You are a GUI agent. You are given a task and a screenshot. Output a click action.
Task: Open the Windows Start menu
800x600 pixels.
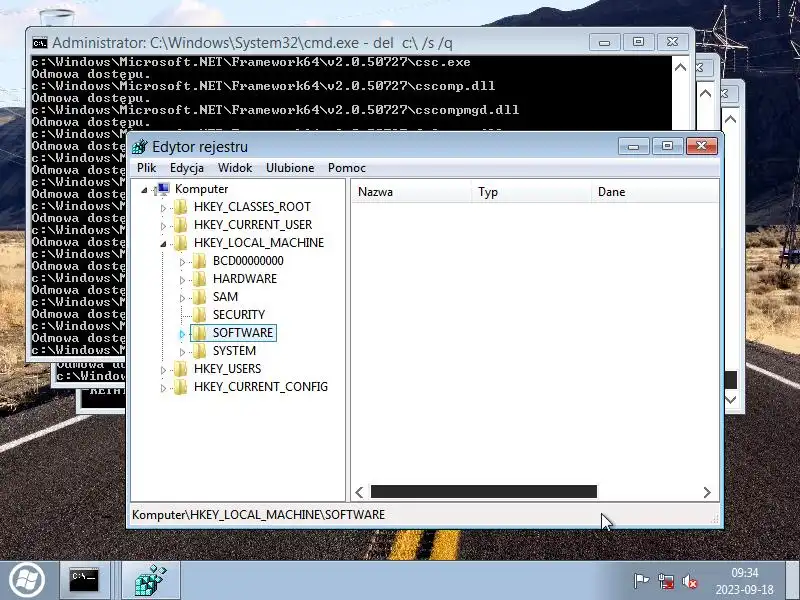pos(27,581)
